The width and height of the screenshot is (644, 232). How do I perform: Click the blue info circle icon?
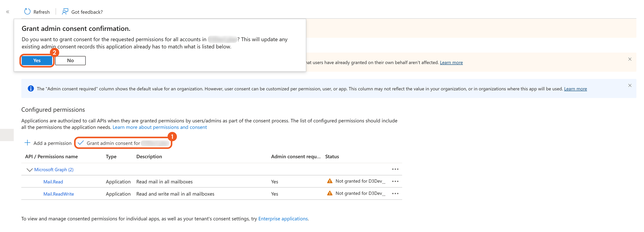[x=31, y=89]
